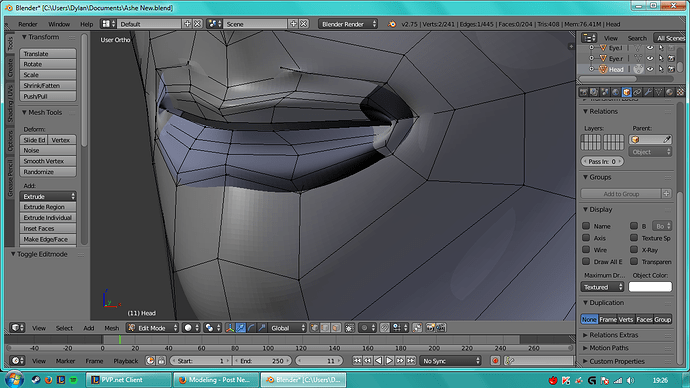This screenshot has height=388, width=690.
Task: Open the Edit Mode dropdown
Action: 152,328
